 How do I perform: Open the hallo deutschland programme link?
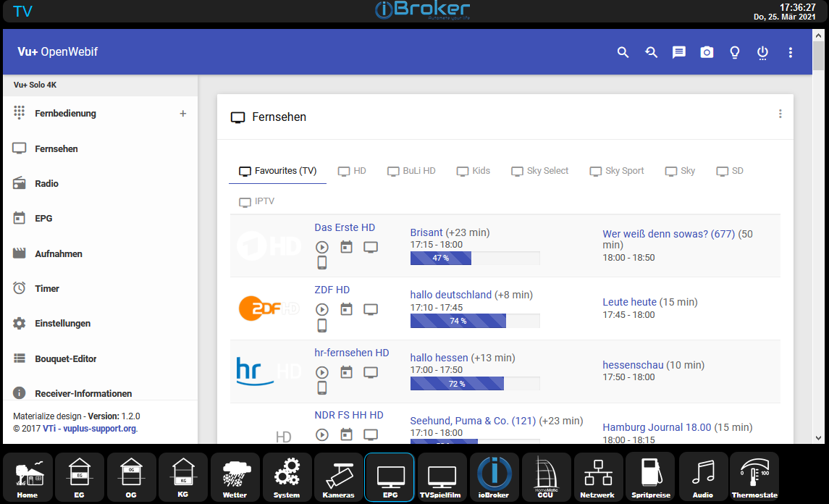(451, 295)
